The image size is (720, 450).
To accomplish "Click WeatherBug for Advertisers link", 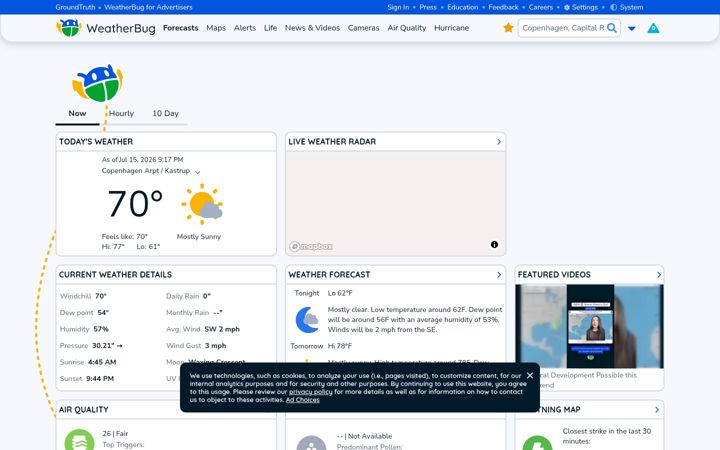I will 148,7.
